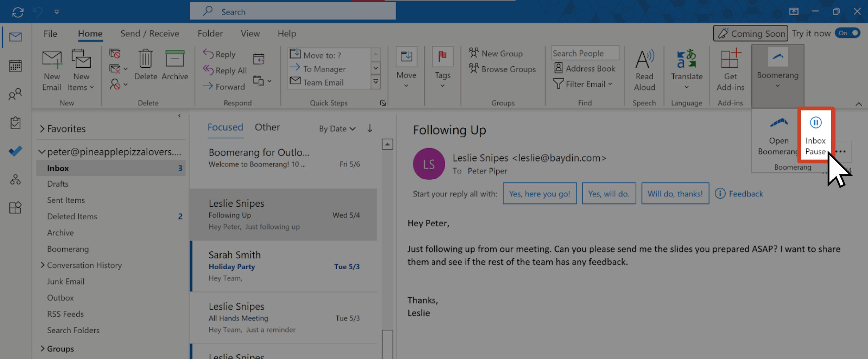Screen dimensions: 868x359
Task: Forward the selected email
Action: click(x=224, y=87)
